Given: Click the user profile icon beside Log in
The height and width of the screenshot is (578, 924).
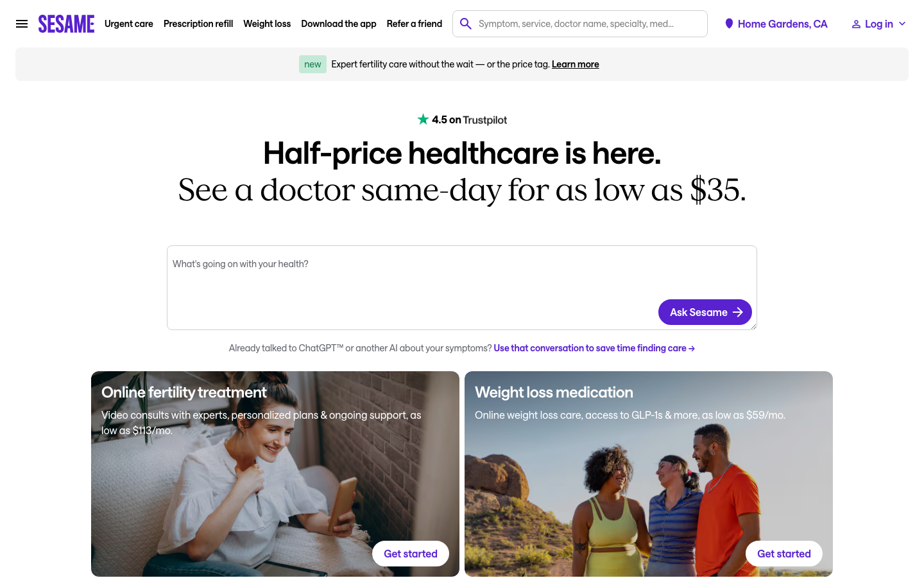Looking at the screenshot, I should [x=856, y=24].
